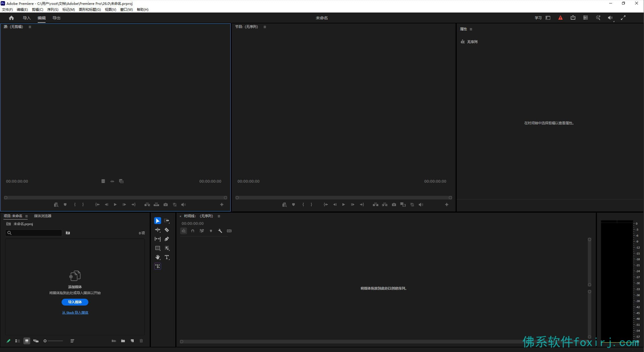Toggle insert sequences as nests
644x352 pixels.
(x=184, y=231)
